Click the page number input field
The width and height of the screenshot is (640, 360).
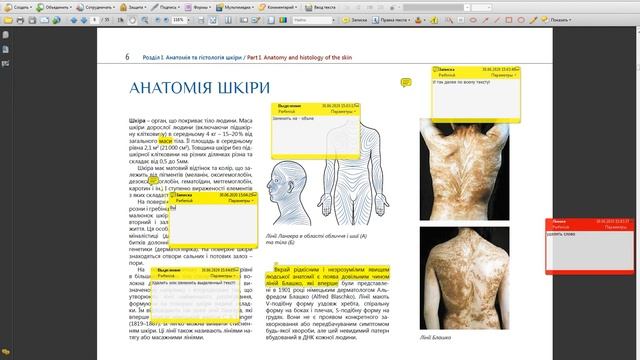[x=95, y=20]
